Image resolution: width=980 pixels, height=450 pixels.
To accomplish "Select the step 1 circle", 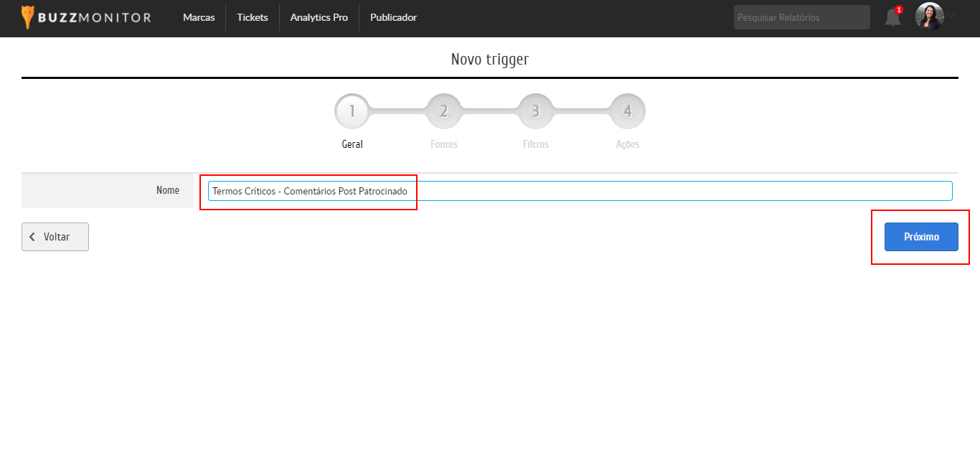I will 352,111.
